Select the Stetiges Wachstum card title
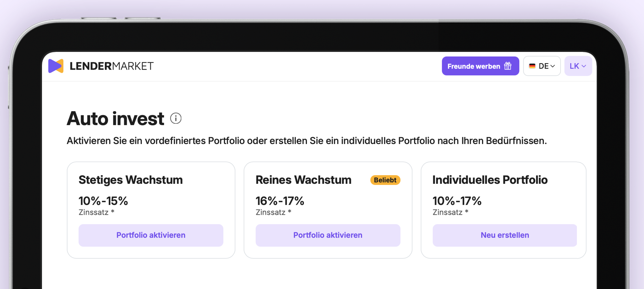 pos(131,180)
